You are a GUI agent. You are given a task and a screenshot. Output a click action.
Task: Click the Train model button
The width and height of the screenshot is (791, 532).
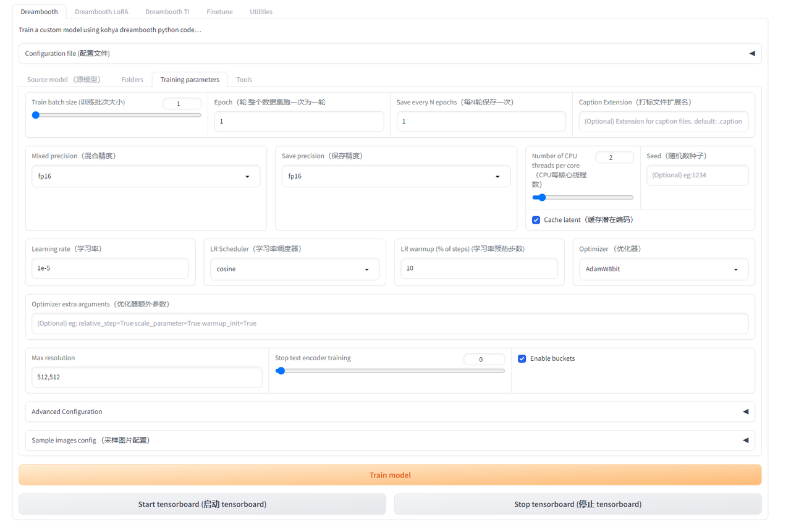coord(390,475)
